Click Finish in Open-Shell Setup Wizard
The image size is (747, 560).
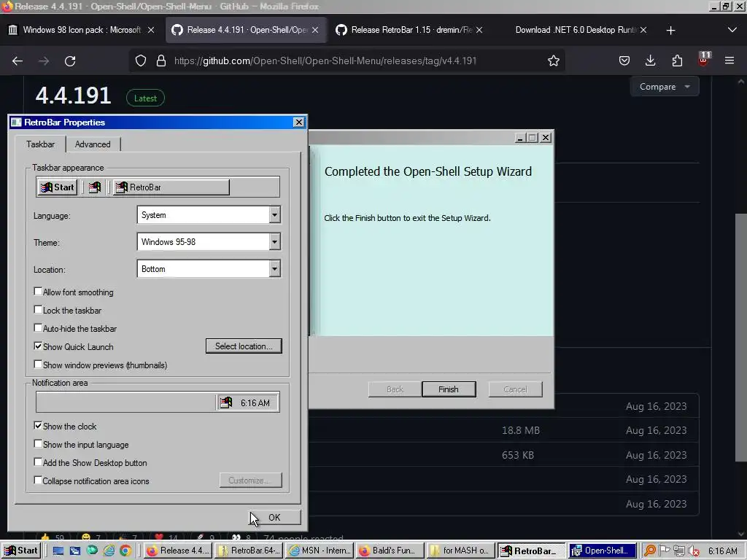click(449, 389)
